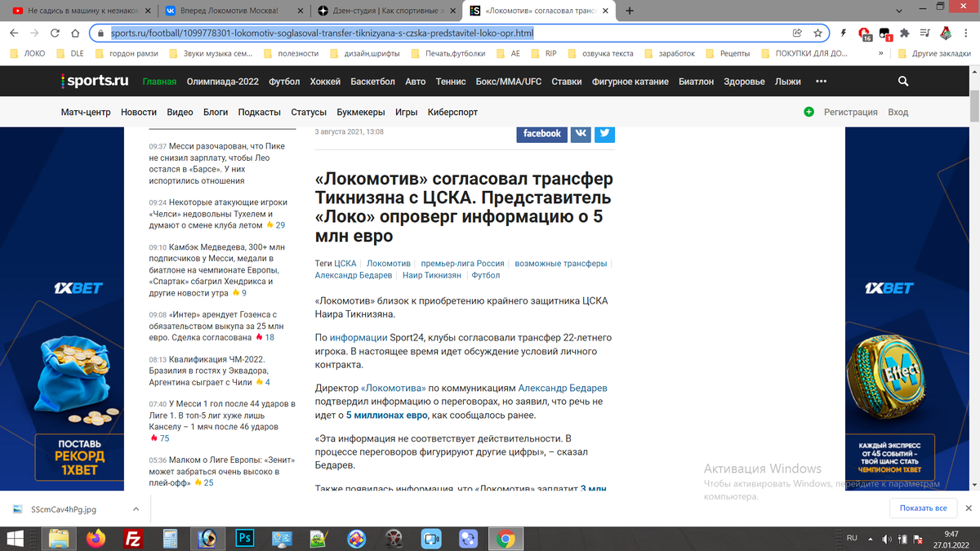Click the green plus icon beside Регистрация
Screen dimensions: 980x551
pyautogui.click(x=808, y=112)
